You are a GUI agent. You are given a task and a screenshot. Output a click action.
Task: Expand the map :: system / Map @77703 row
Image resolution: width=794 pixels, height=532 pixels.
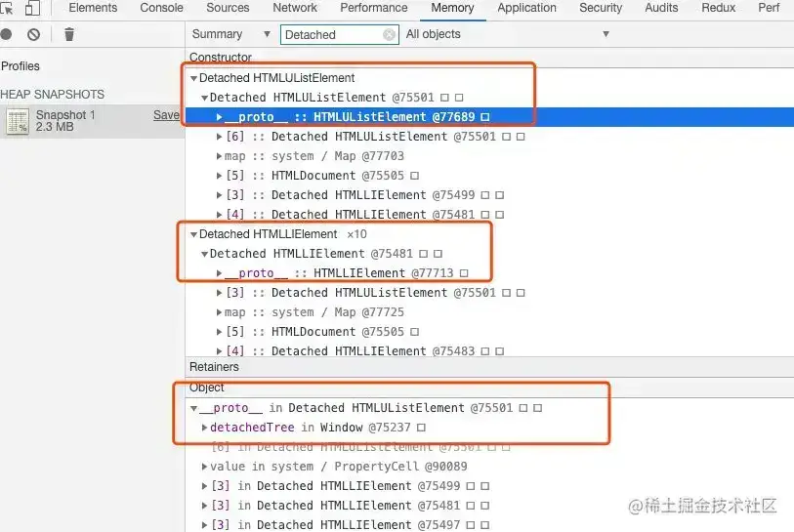tap(220, 156)
